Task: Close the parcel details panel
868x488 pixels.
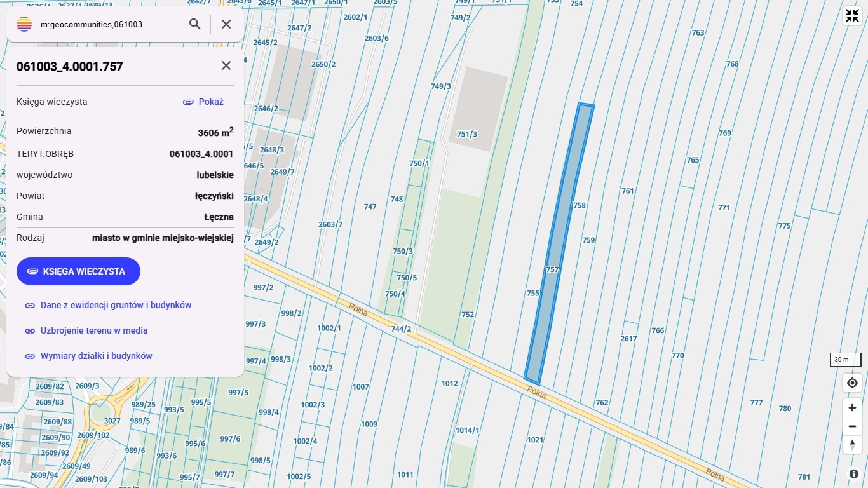Action: click(x=226, y=65)
